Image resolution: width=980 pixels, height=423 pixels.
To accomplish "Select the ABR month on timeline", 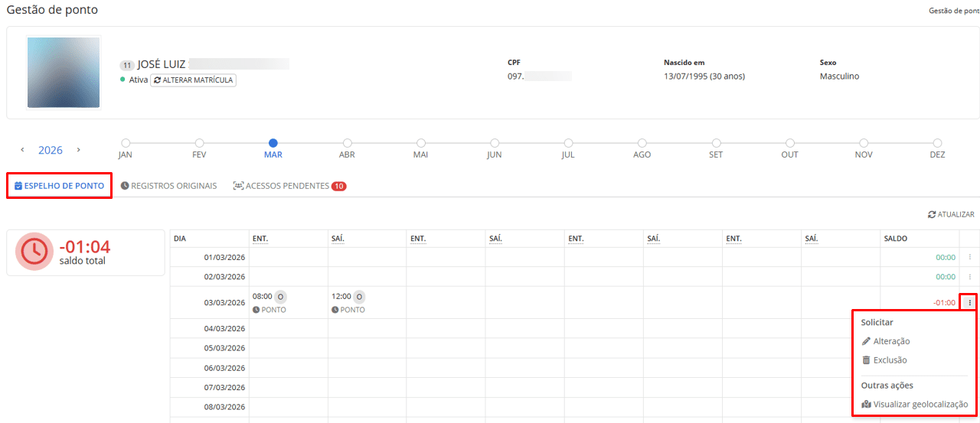I will [x=347, y=143].
